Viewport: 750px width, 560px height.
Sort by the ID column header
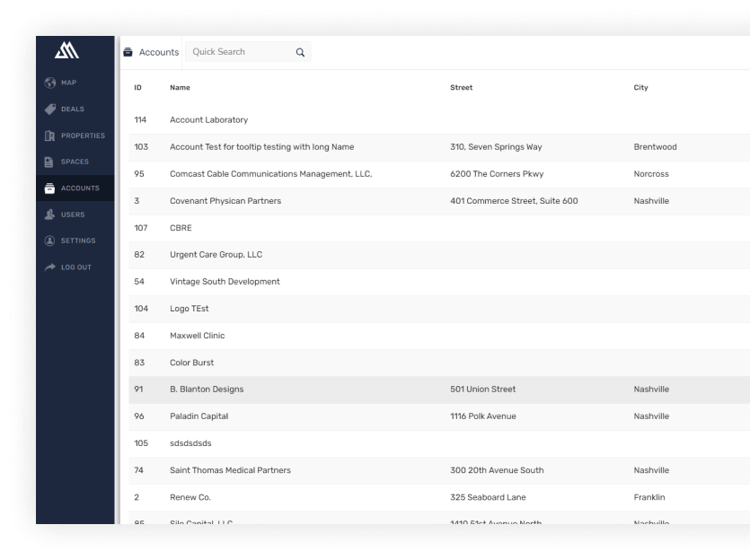[x=138, y=88]
